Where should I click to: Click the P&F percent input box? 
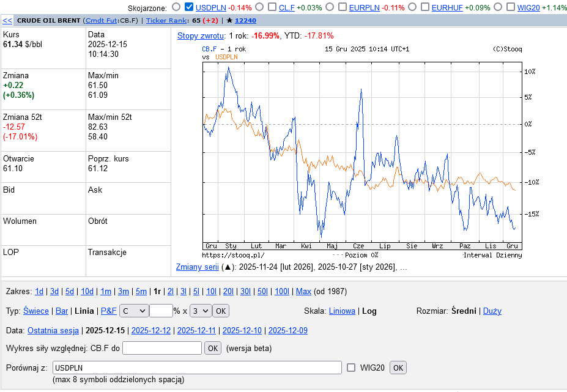[x=161, y=311]
